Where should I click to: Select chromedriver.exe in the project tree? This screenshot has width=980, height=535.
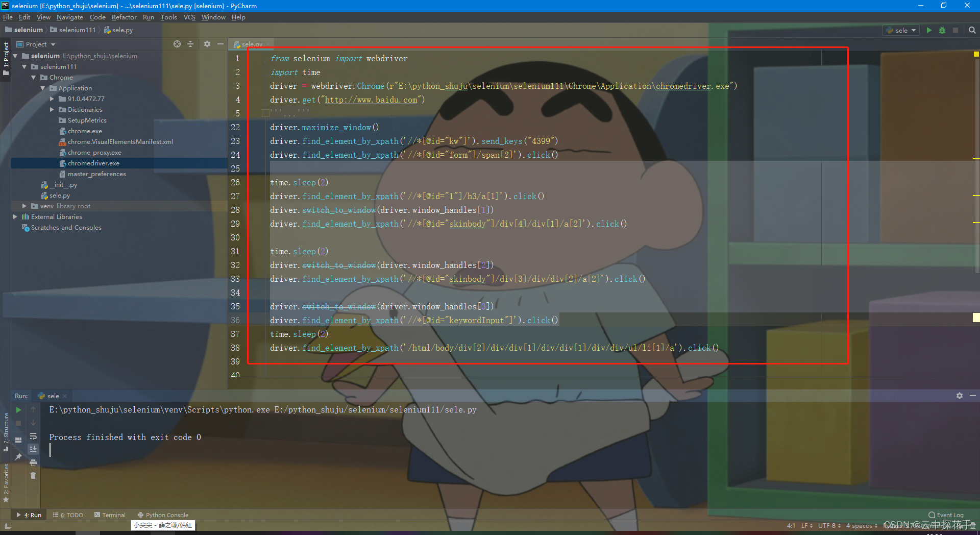pyautogui.click(x=93, y=163)
